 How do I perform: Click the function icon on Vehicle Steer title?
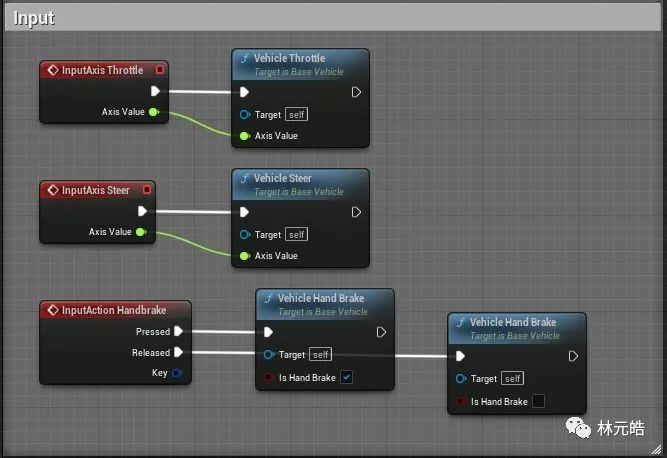(x=245, y=178)
